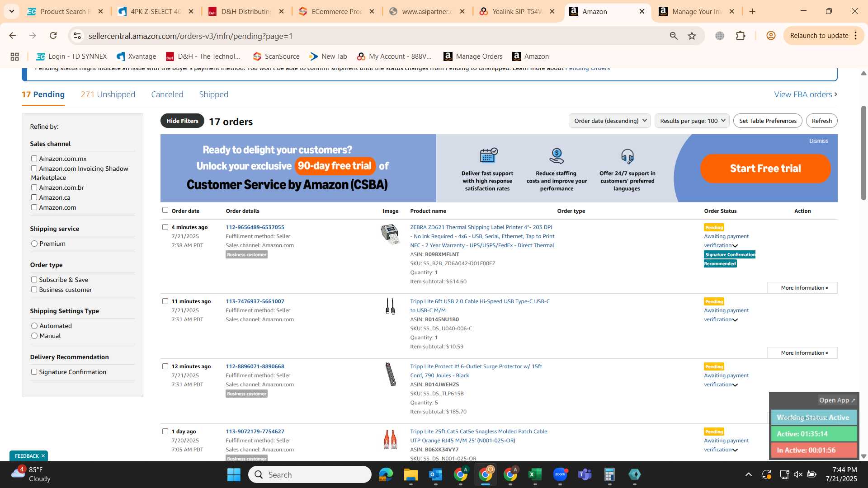Switch to Manage Your Inventory browser tab
This screenshot has width=868, height=488.
[x=696, y=11]
